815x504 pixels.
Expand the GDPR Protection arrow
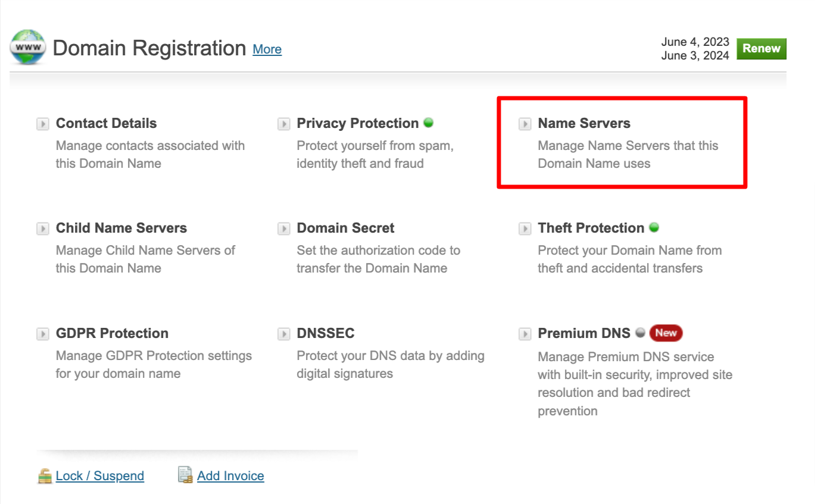pyautogui.click(x=43, y=334)
